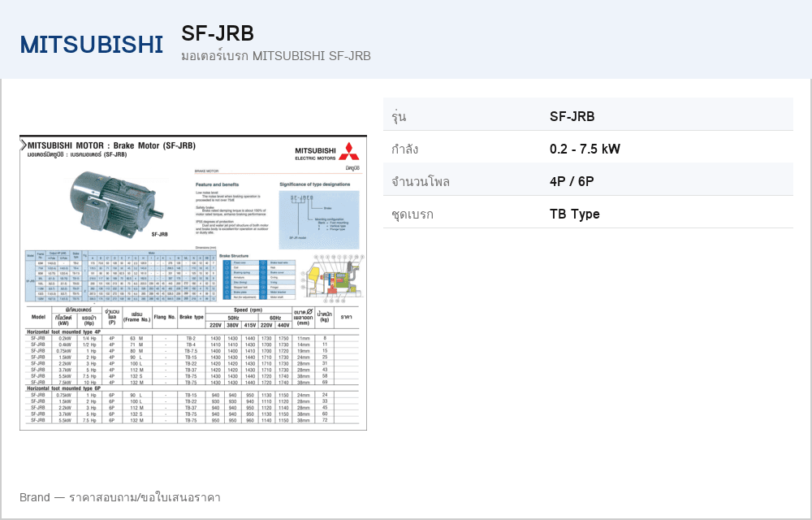Click the 'TB Type' brake value
This screenshot has height=520, width=812.
point(575,214)
